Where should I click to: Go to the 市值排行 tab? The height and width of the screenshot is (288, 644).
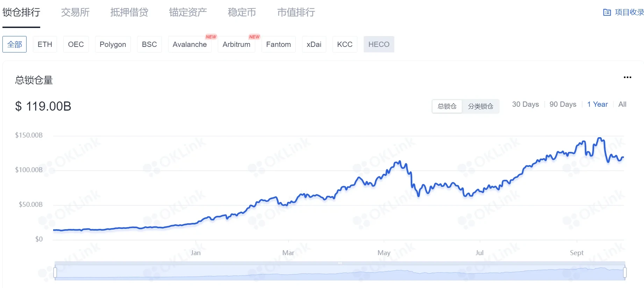pyautogui.click(x=296, y=13)
